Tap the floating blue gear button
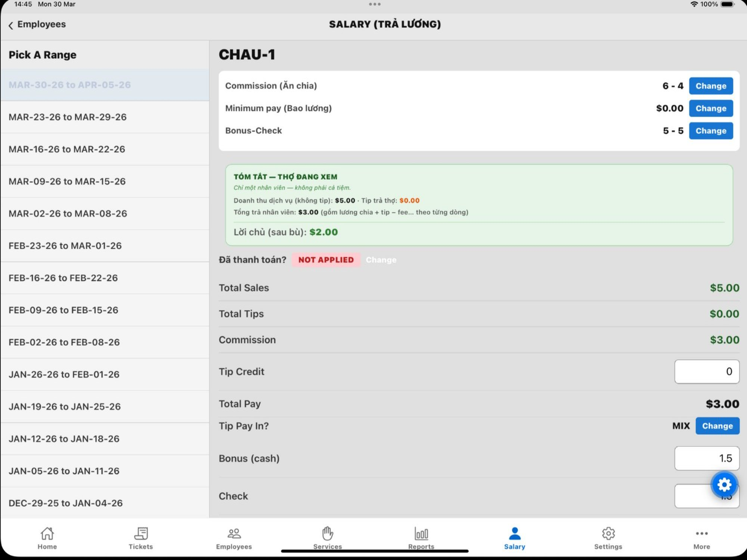 click(724, 485)
